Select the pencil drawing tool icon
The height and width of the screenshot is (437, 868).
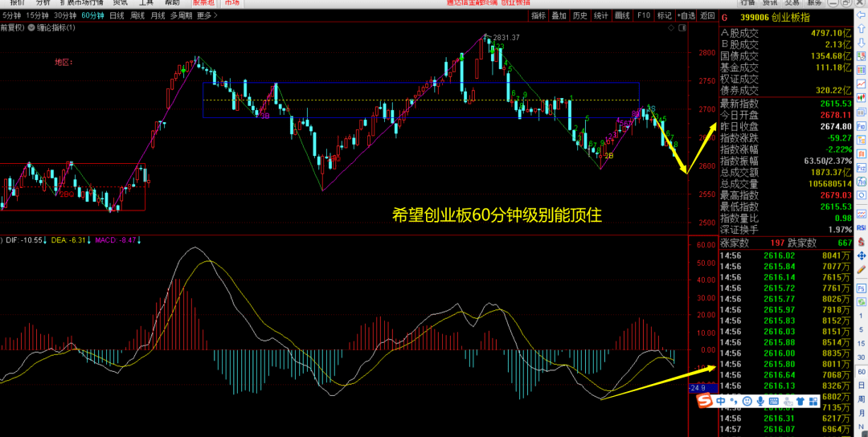[861, 269]
